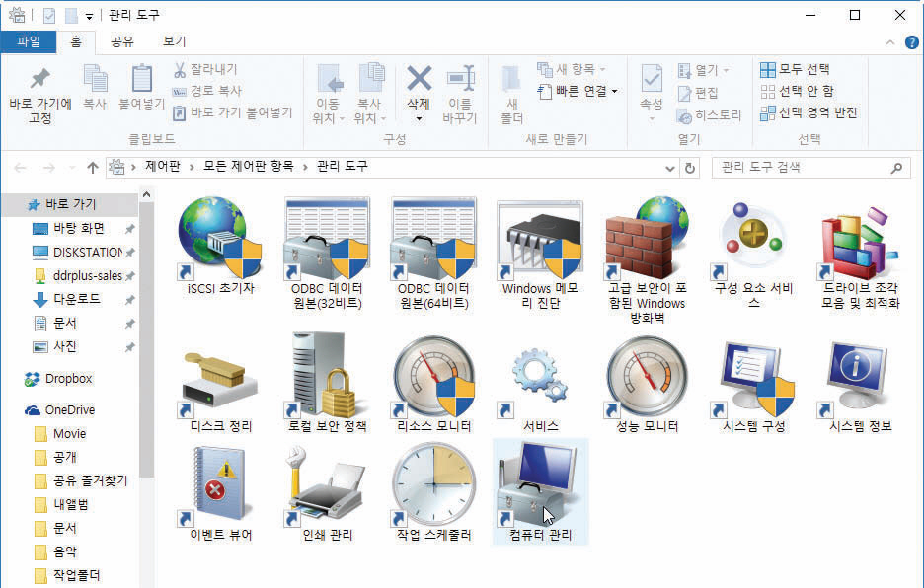
Task: Click 모두 선택 in ribbon
Action: coord(795,69)
